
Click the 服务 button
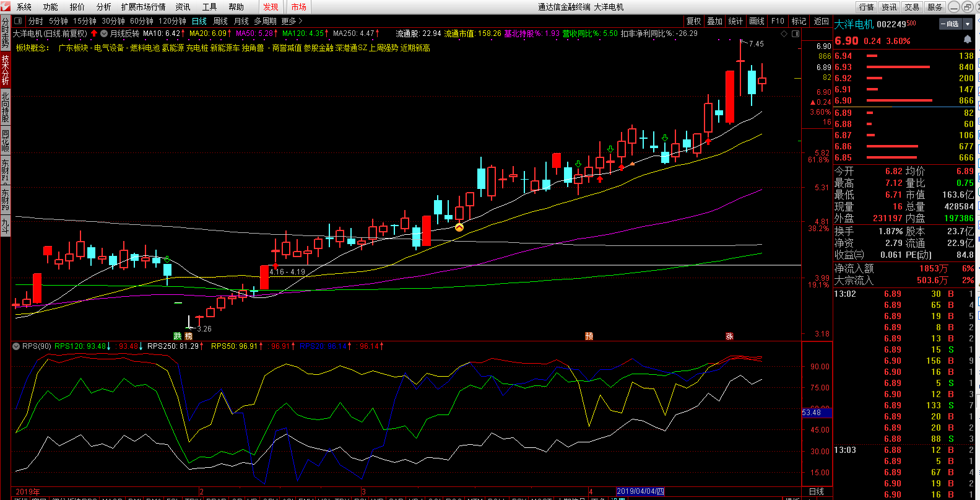(x=935, y=7)
